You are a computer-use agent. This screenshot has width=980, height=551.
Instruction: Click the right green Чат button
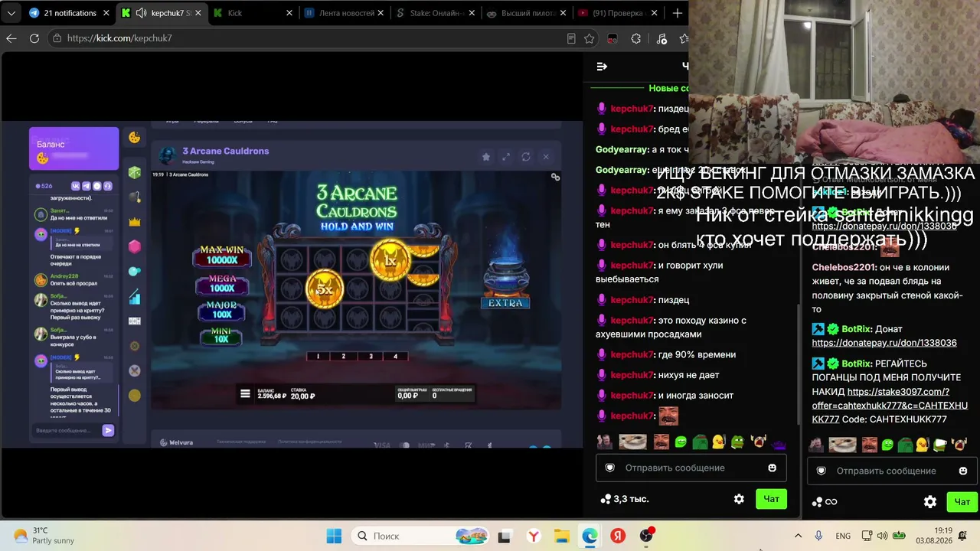(962, 502)
